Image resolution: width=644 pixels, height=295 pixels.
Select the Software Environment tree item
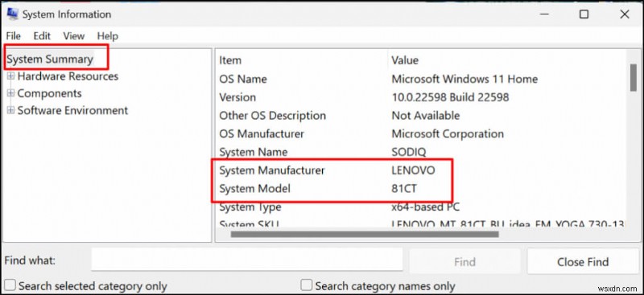tap(72, 111)
